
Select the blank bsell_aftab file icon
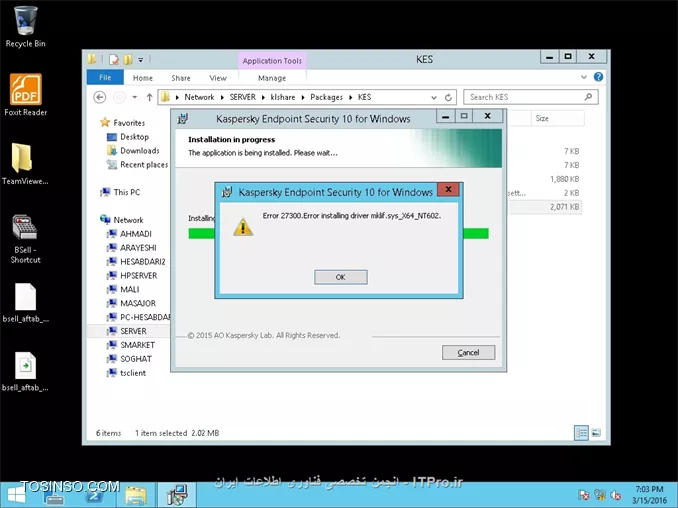(26, 303)
